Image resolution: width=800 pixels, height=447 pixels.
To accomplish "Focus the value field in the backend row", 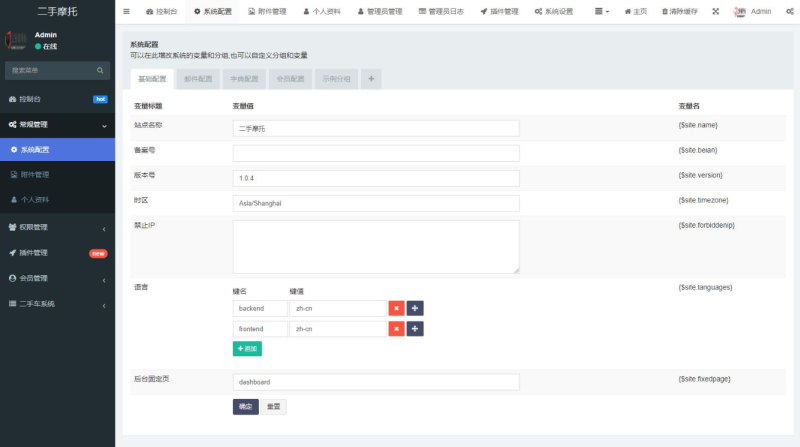I will (x=338, y=308).
